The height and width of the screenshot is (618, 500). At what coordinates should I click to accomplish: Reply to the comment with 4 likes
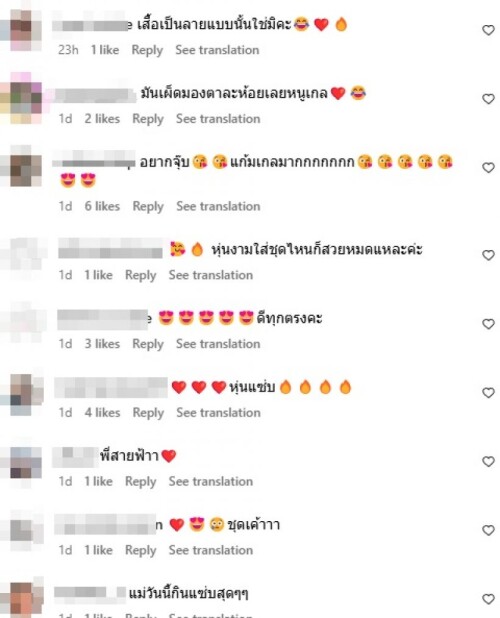coord(148,413)
